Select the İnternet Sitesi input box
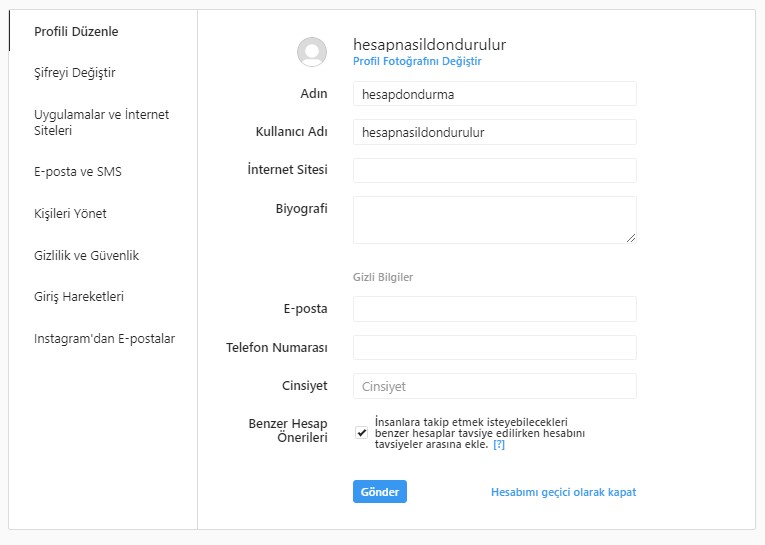765x545 pixels. [495, 170]
